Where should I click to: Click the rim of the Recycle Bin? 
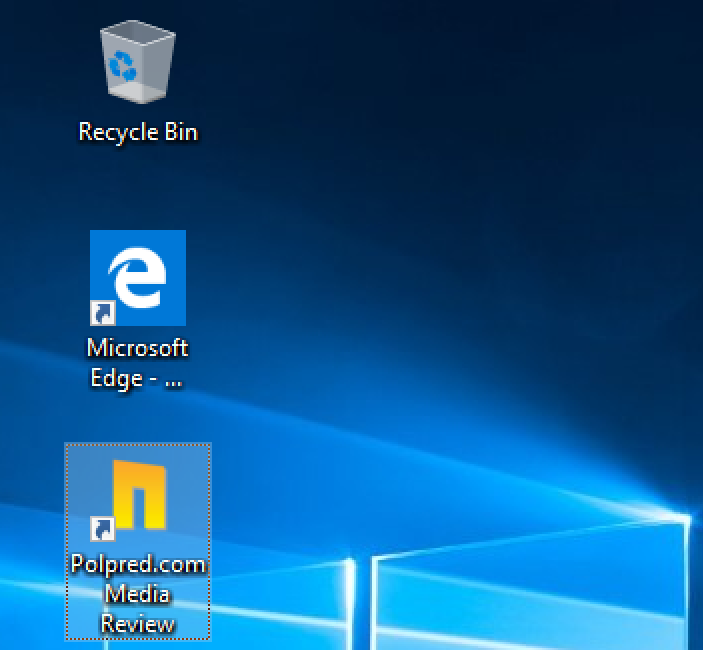[x=138, y=33]
